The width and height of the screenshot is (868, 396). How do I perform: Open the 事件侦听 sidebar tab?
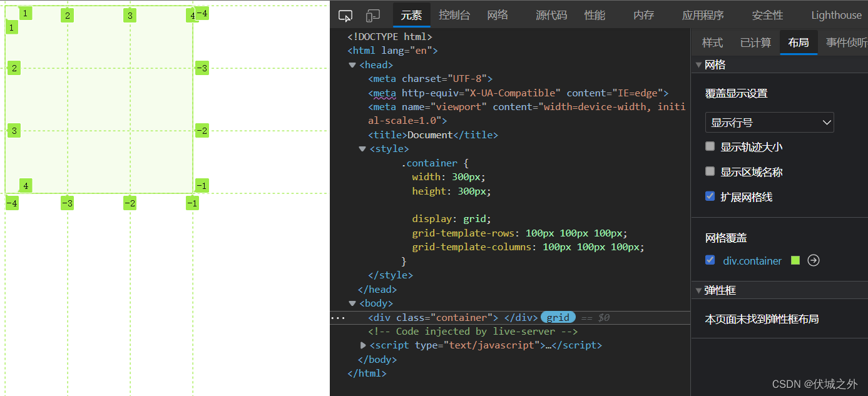(846, 43)
